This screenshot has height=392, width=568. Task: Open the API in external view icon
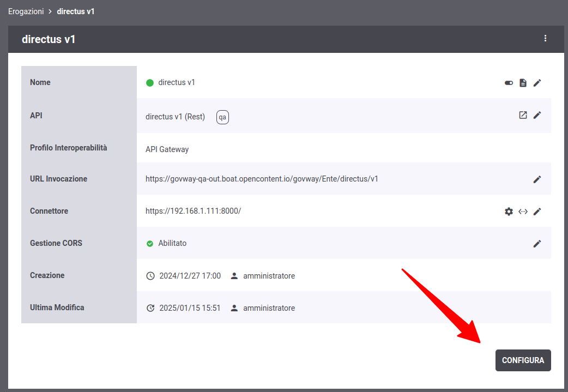(x=523, y=115)
